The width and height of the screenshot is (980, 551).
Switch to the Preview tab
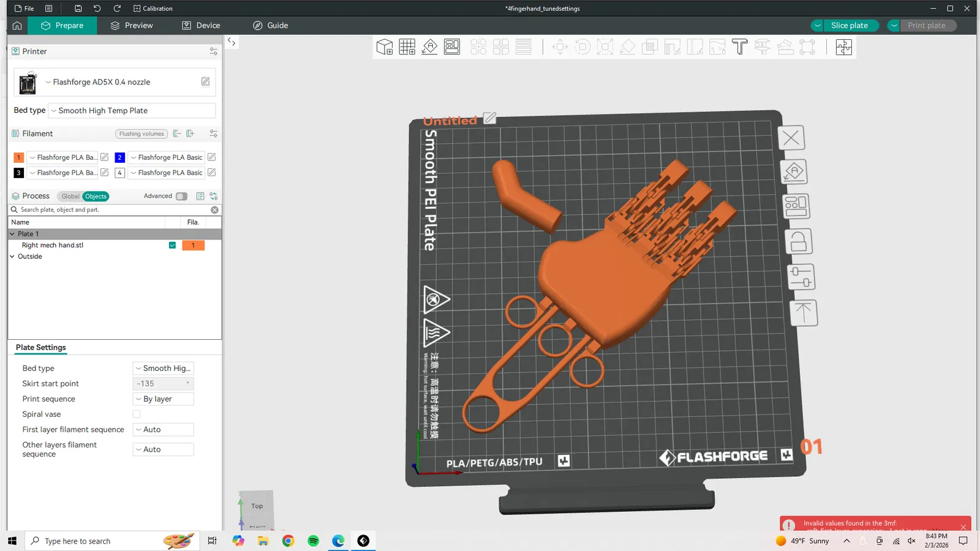[132, 26]
